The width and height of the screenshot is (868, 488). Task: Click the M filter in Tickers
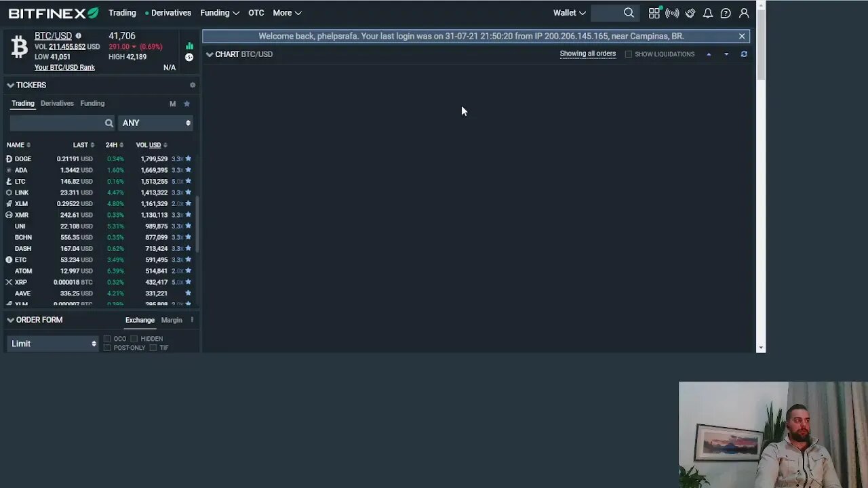172,104
